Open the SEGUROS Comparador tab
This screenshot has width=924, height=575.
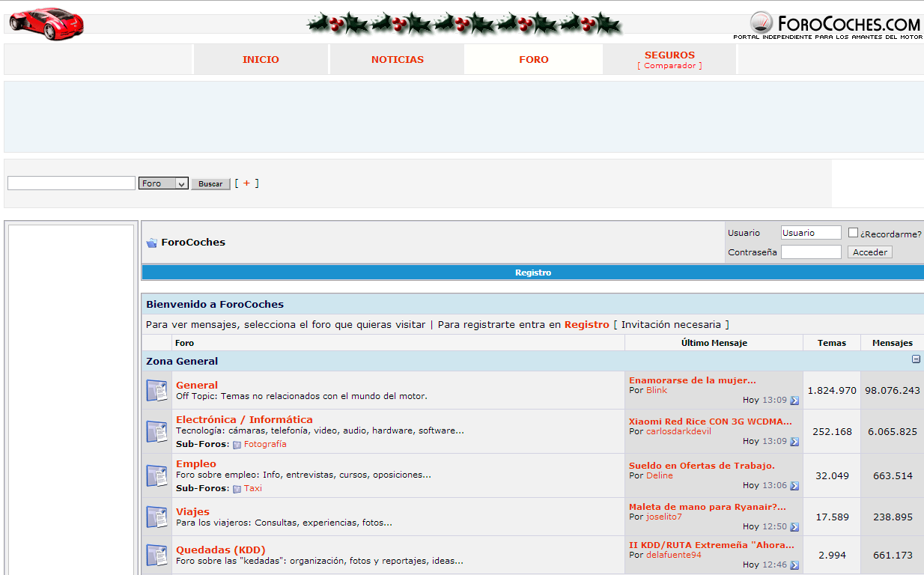(x=669, y=60)
